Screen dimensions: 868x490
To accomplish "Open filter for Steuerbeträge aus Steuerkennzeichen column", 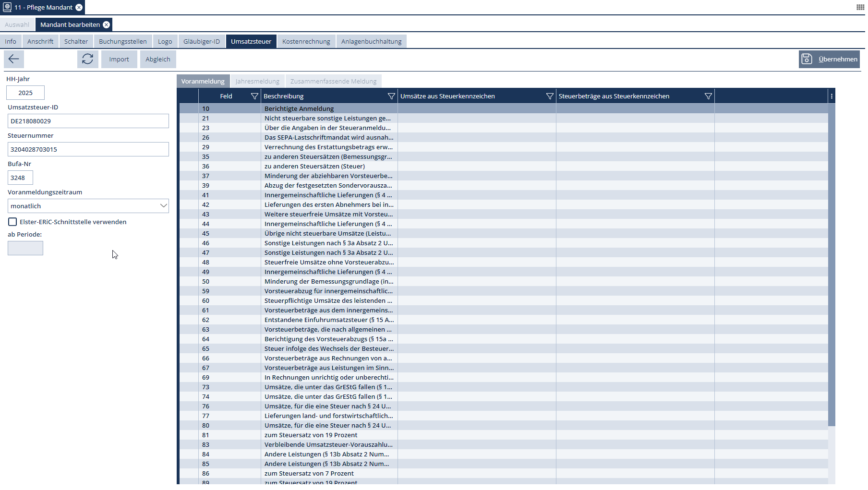I will [x=708, y=96].
